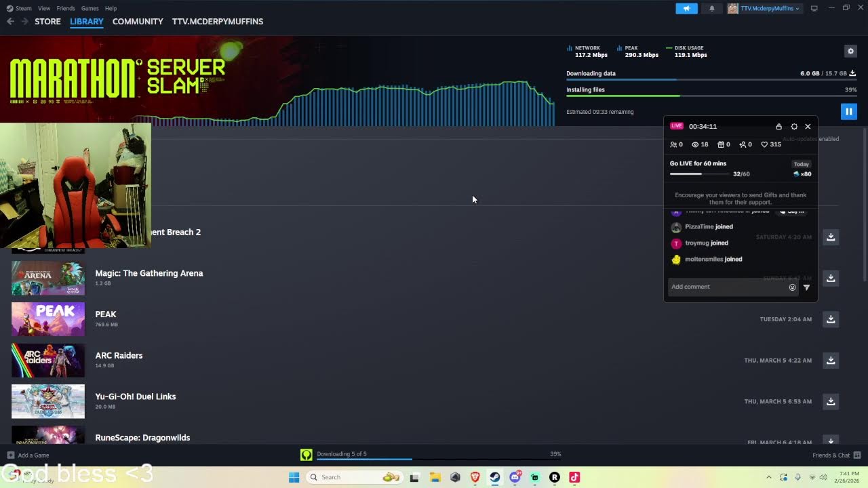Open live panel settings gear

point(794,127)
